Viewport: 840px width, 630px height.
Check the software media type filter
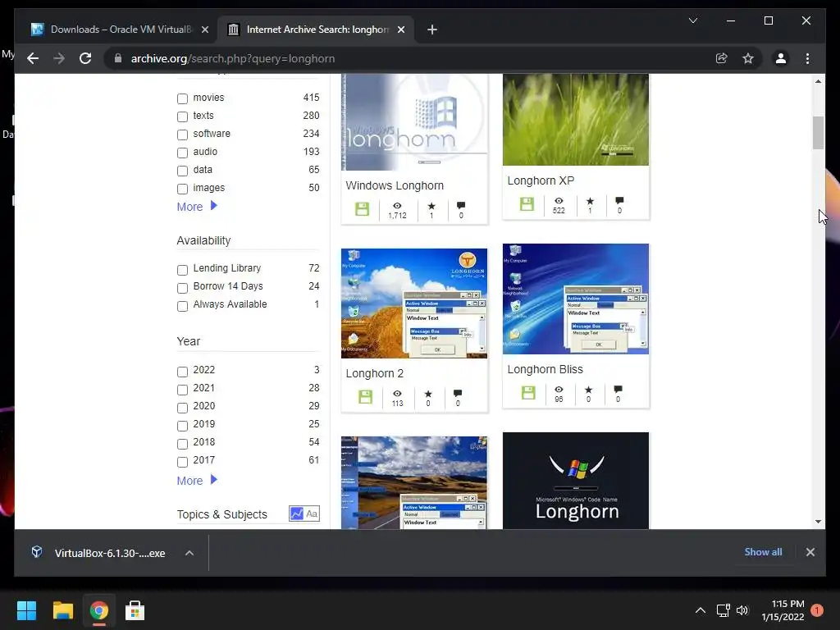point(182,135)
